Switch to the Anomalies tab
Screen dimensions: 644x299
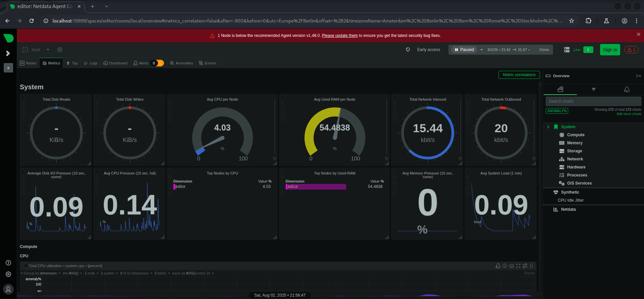click(181, 63)
